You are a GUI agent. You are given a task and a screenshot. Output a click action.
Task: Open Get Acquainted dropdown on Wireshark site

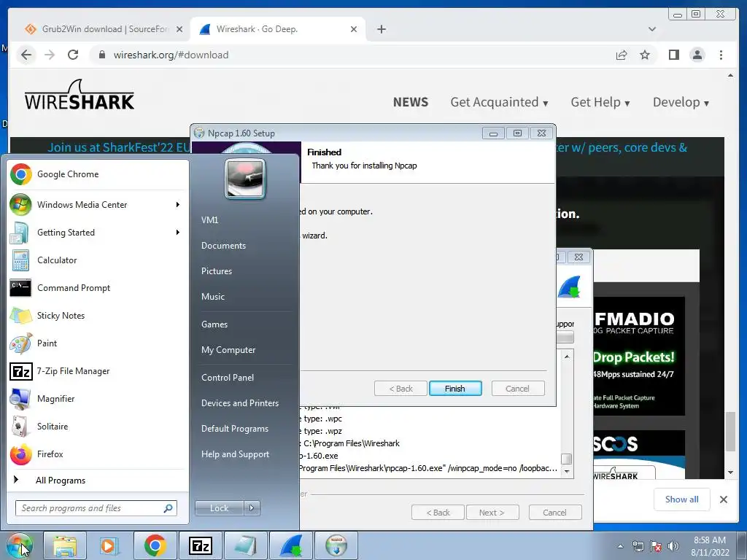[x=499, y=102]
